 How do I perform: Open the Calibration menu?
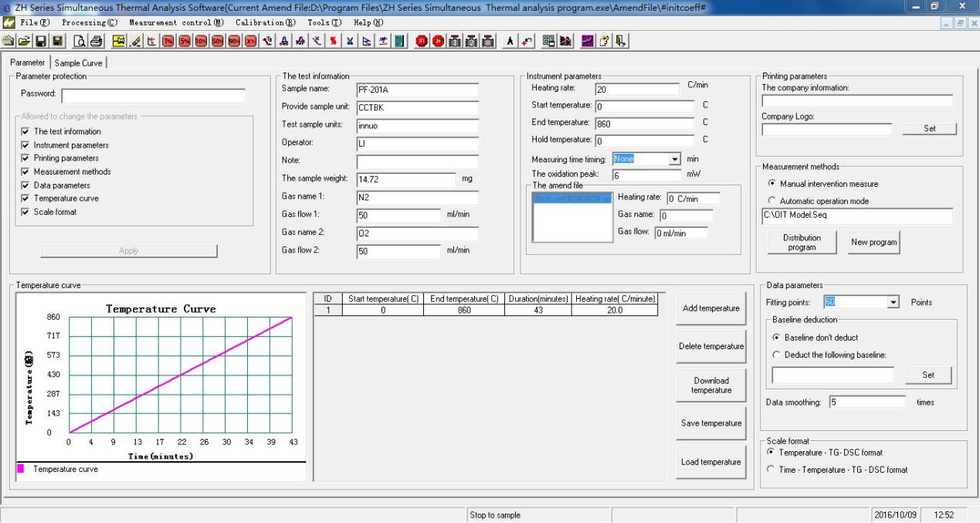point(265,23)
